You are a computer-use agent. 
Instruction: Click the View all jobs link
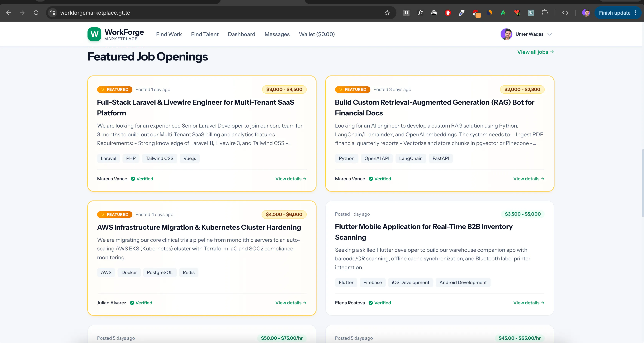pyautogui.click(x=536, y=52)
